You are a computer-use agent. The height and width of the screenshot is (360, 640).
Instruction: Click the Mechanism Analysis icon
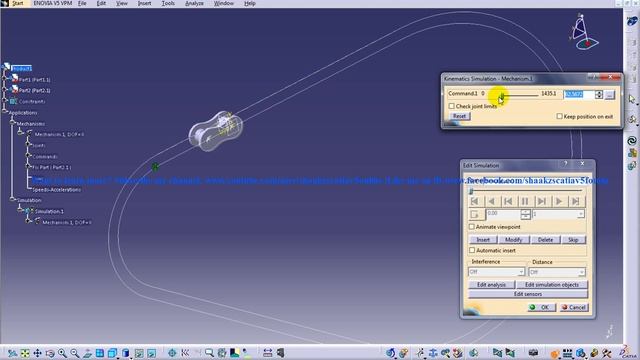[x=473, y=353]
